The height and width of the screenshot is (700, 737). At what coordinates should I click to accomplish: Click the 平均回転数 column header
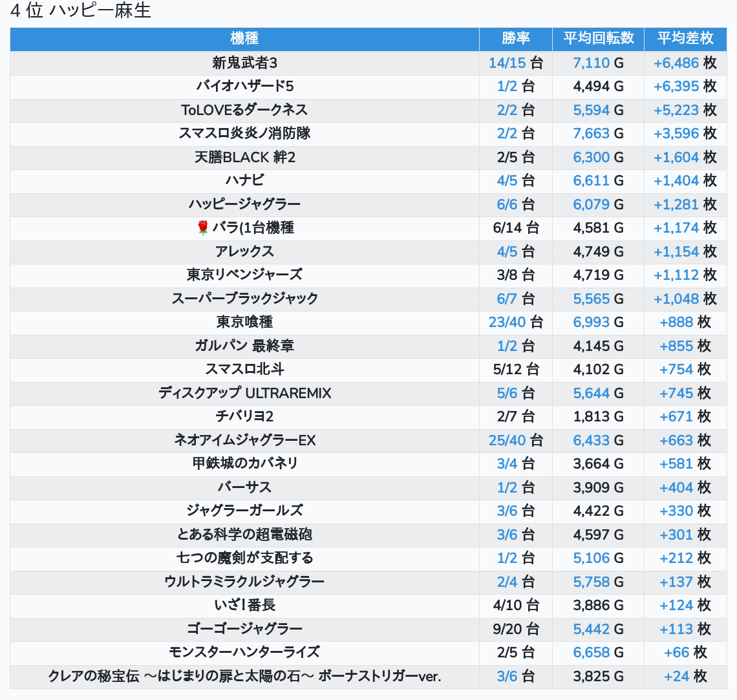(x=598, y=39)
